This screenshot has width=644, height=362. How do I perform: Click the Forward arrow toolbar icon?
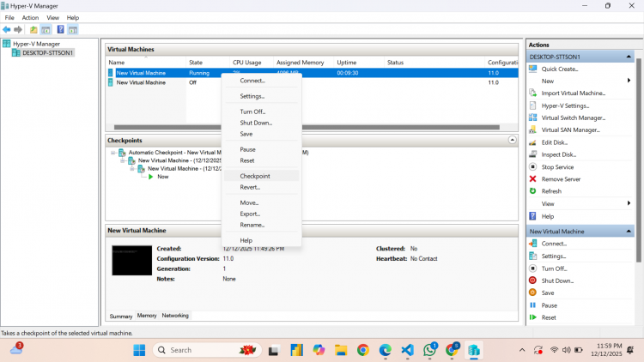pos(18,29)
